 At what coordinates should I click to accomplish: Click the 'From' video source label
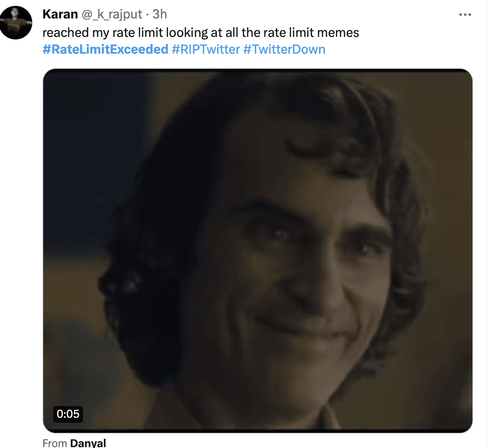(54, 443)
